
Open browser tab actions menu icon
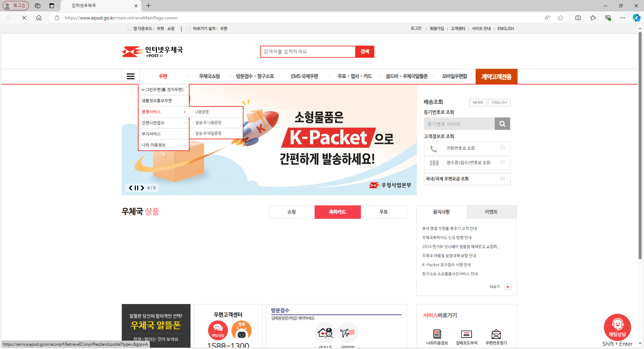click(x=51, y=6)
